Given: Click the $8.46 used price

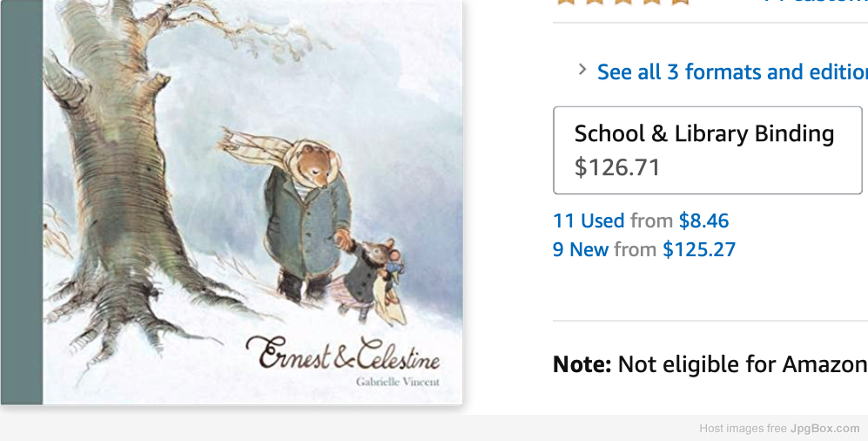Looking at the screenshot, I should [x=703, y=220].
